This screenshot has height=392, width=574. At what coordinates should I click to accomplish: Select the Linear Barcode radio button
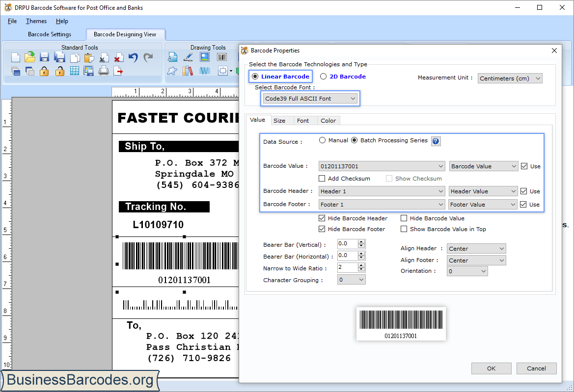pyautogui.click(x=255, y=77)
